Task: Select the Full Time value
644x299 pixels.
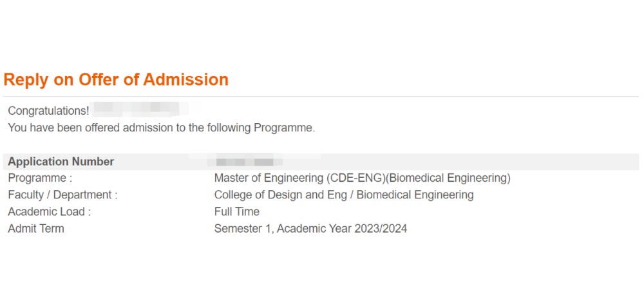Action: click(x=237, y=212)
